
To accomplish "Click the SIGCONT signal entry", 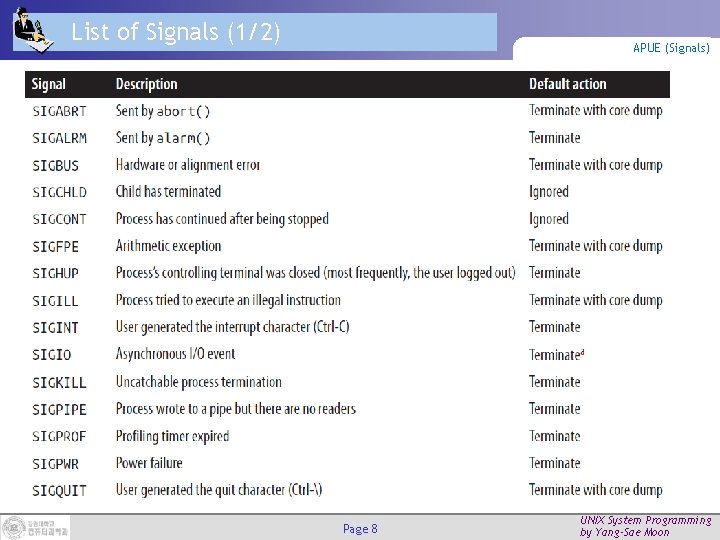I will [59, 219].
